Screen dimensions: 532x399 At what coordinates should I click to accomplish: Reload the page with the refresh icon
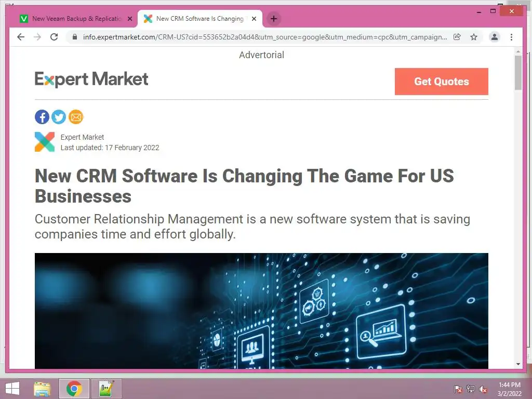(54, 37)
